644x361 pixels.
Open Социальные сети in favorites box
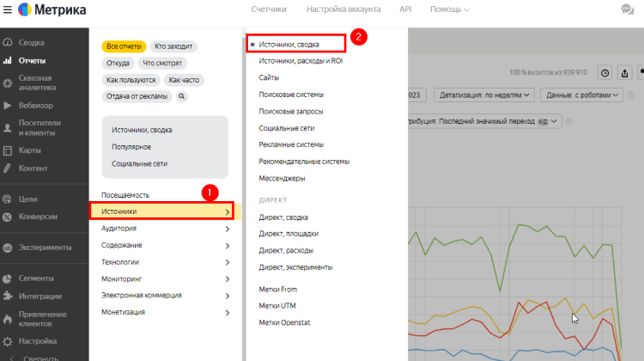(x=140, y=163)
